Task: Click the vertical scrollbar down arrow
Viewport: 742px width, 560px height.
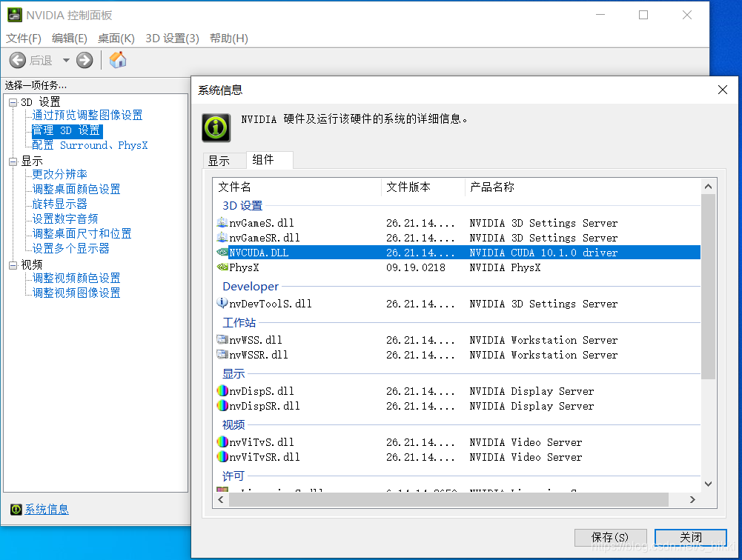Action: (x=709, y=484)
